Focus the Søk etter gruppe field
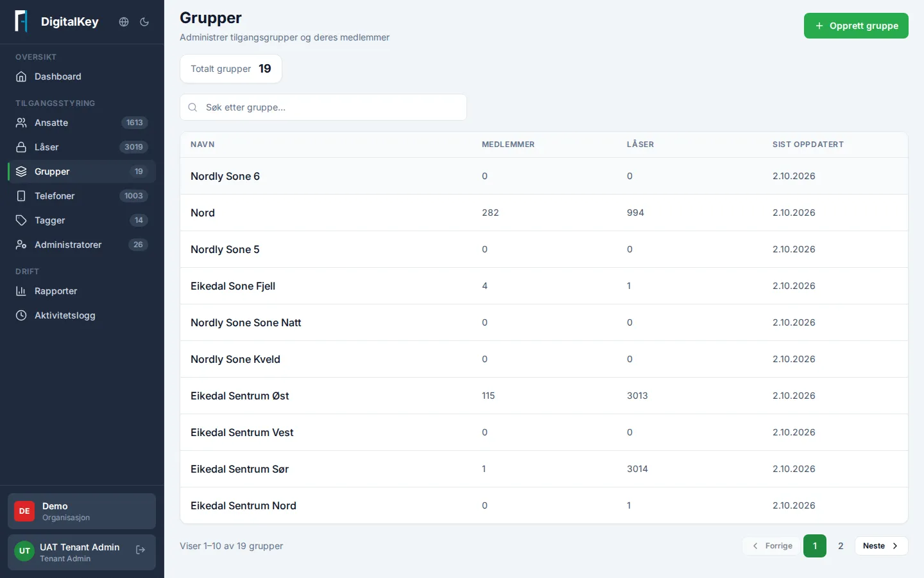The width and height of the screenshot is (924, 578). (x=323, y=107)
